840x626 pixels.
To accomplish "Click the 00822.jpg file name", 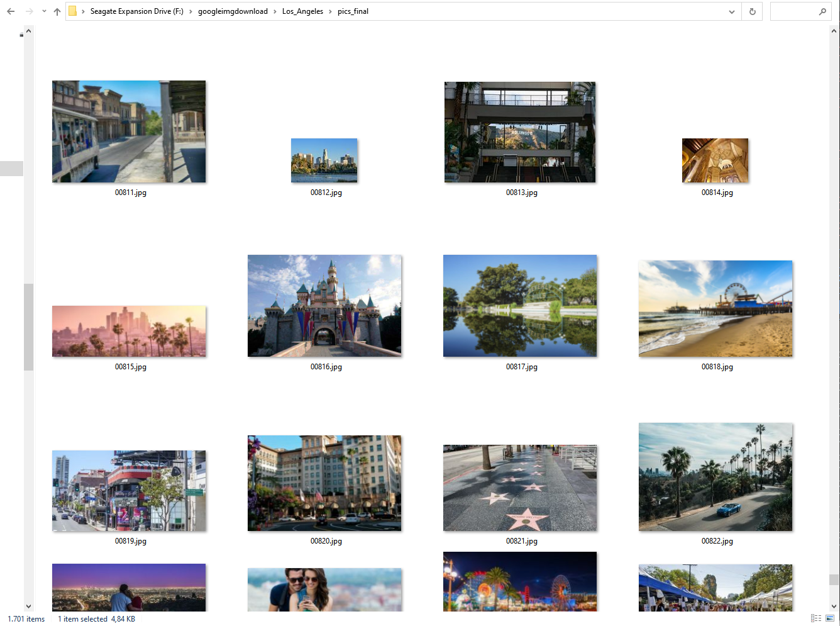I will 717,541.
